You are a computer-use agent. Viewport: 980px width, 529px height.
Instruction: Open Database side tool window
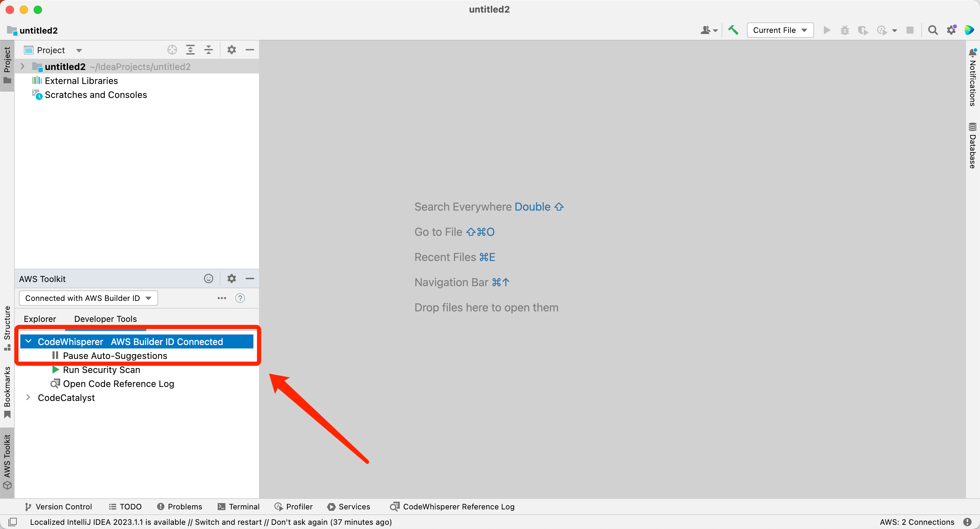click(972, 146)
